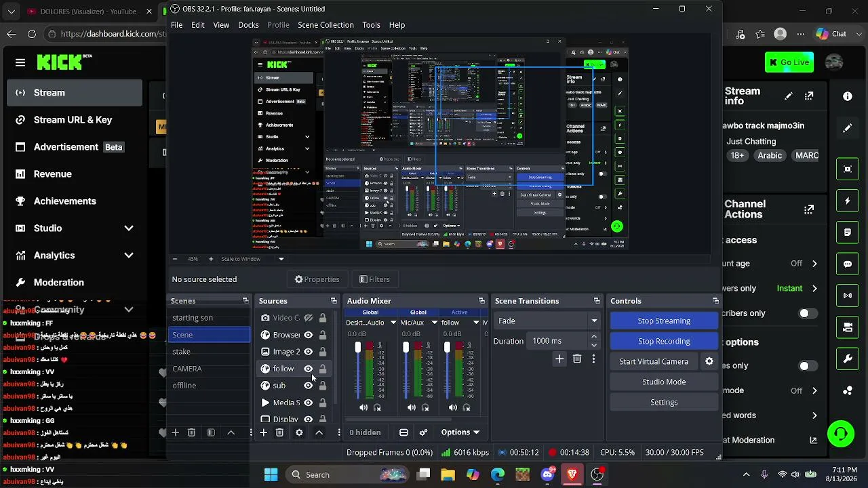Open Desktop Audio channel dropdown arrow

tap(393, 323)
